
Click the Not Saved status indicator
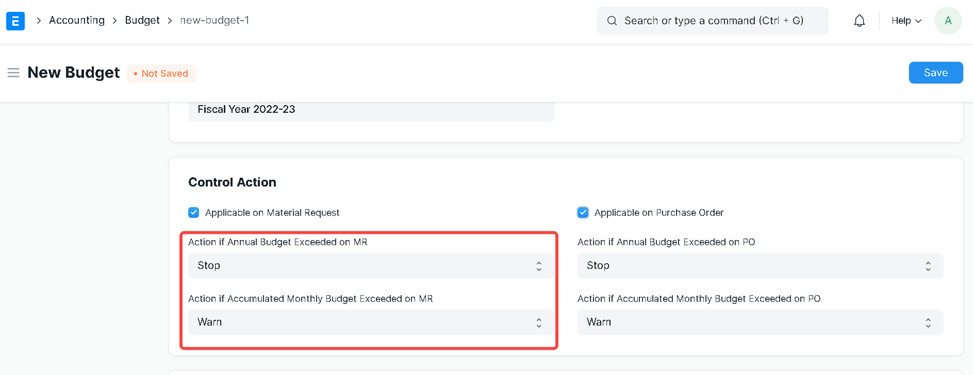coord(161,73)
